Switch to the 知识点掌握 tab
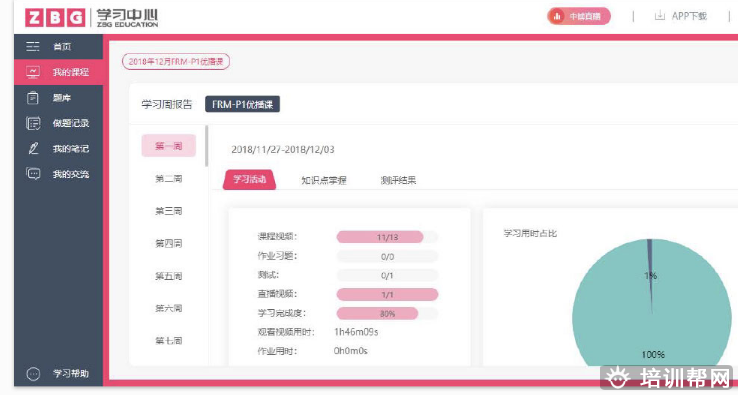The width and height of the screenshot is (738, 395). [324, 180]
